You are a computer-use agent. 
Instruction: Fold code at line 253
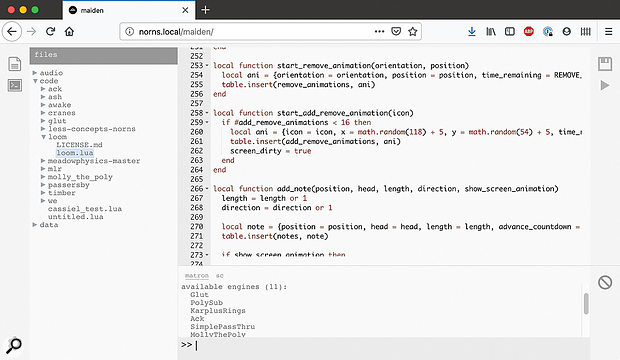coord(207,65)
